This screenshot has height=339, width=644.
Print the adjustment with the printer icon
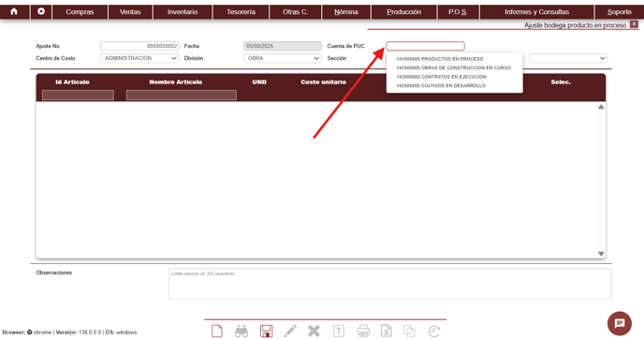(363, 331)
